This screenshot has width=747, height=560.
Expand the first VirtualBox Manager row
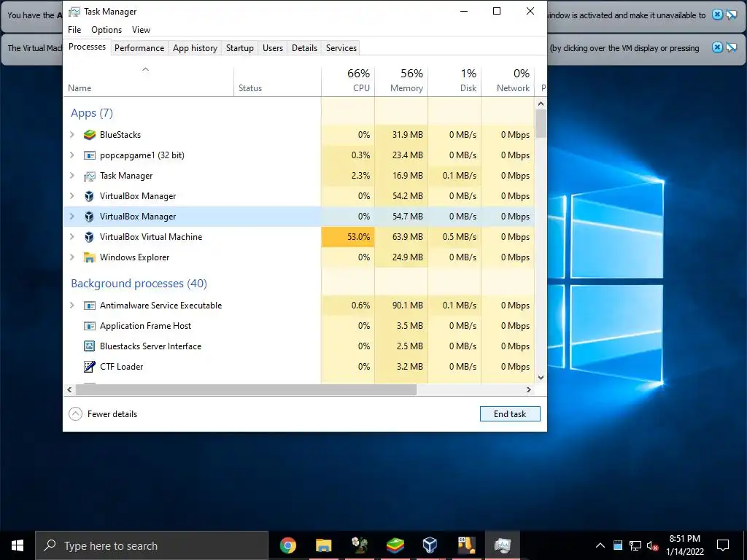pyautogui.click(x=72, y=195)
